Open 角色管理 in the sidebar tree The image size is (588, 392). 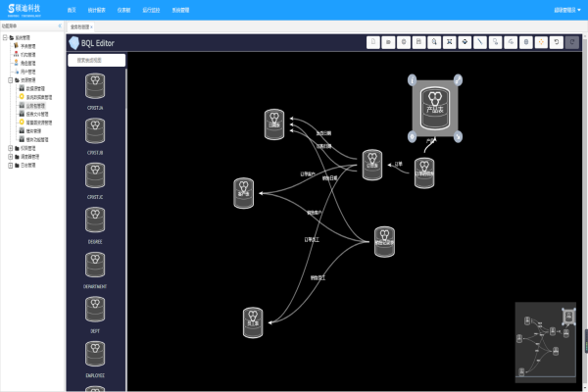[28, 63]
